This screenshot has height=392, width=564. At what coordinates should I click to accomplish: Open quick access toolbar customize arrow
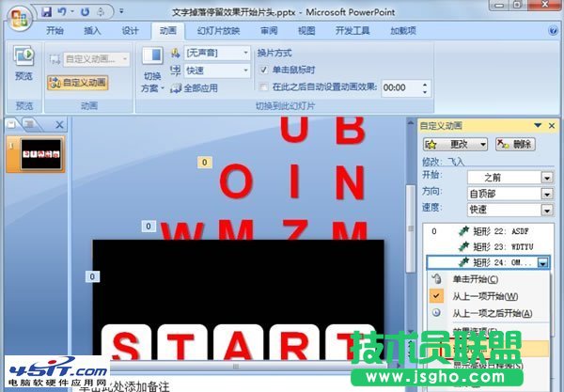(x=121, y=11)
